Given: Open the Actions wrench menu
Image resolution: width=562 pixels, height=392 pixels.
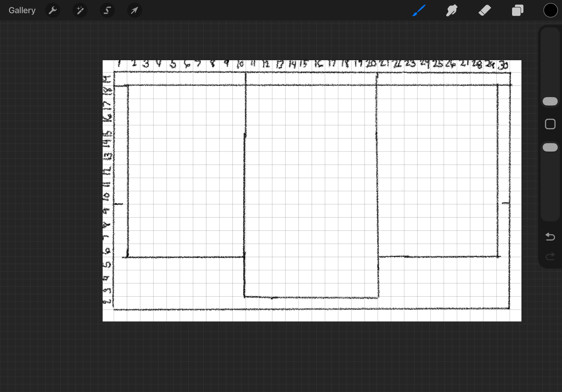Looking at the screenshot, I should point(53,11).
